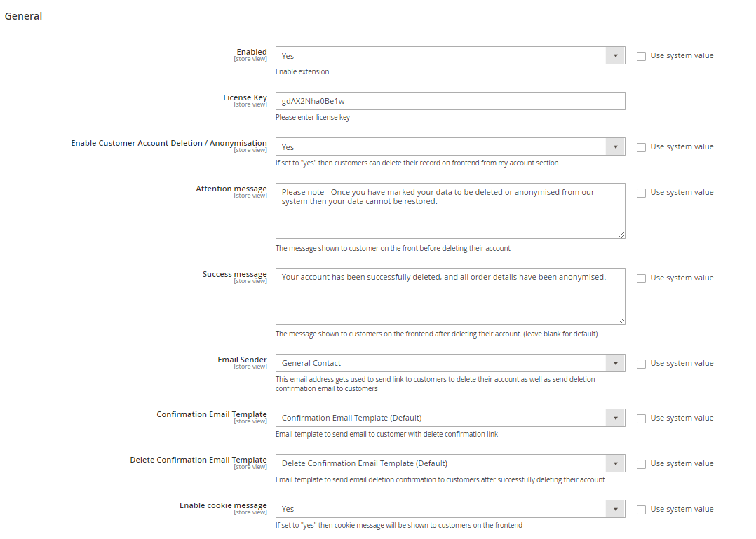Check Use system value for Enable cookie message
This screenshot has height=539, width=756.
point(641,509)
